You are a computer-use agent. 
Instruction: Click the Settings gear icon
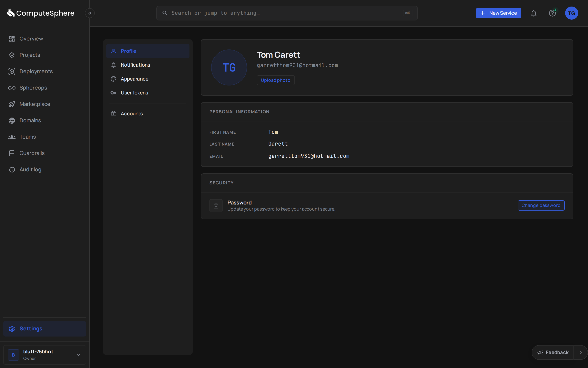pyautogui.click(x=12, y=329)
